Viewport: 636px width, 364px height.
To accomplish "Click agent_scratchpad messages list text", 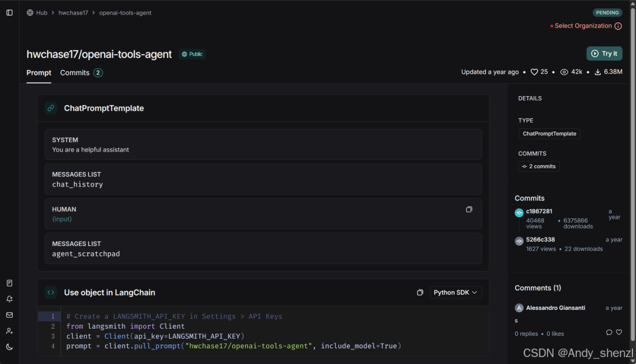I will [x=86, y=254].
